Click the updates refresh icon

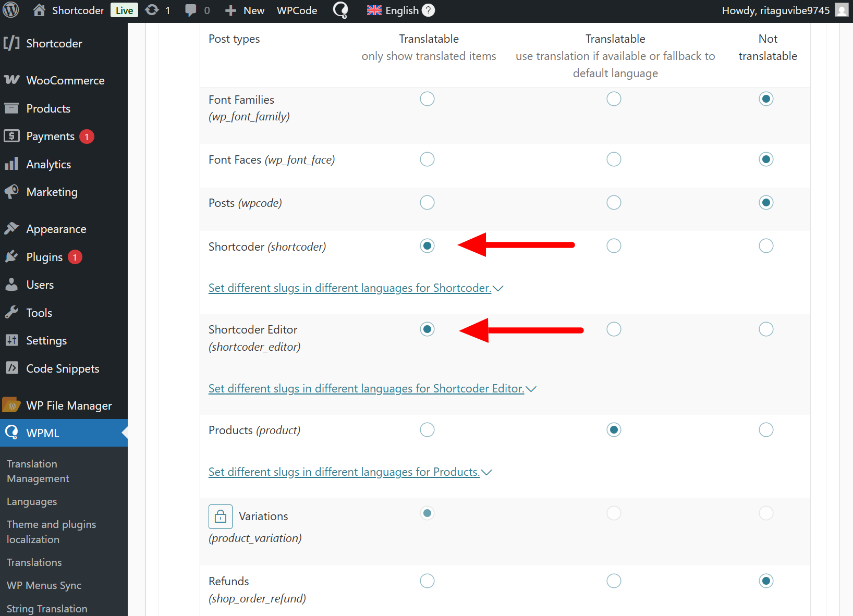click(152, 10)
